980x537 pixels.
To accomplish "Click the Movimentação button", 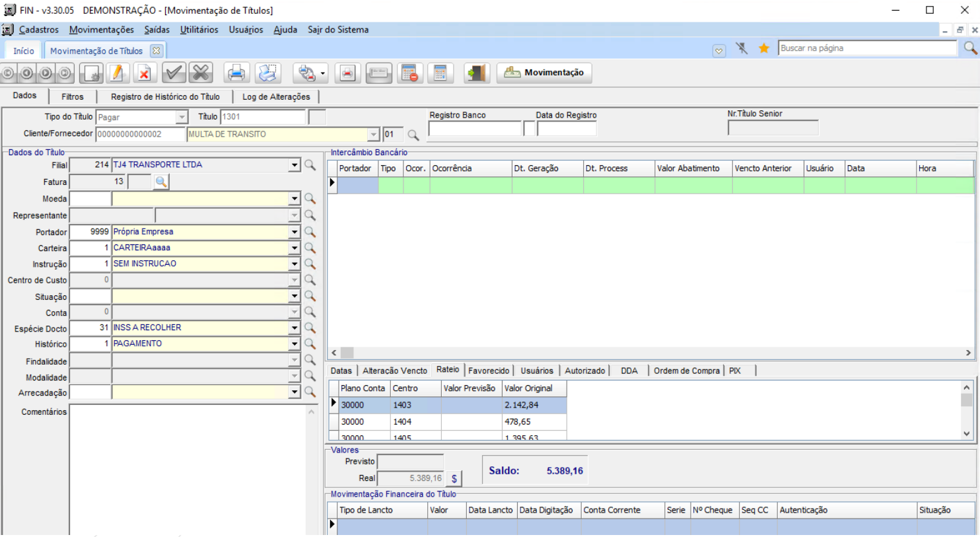I will (x=544, y=73).
